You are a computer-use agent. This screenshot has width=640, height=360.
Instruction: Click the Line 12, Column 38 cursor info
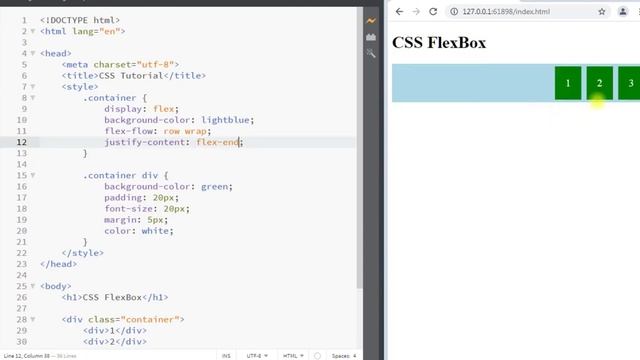[27, 356]
